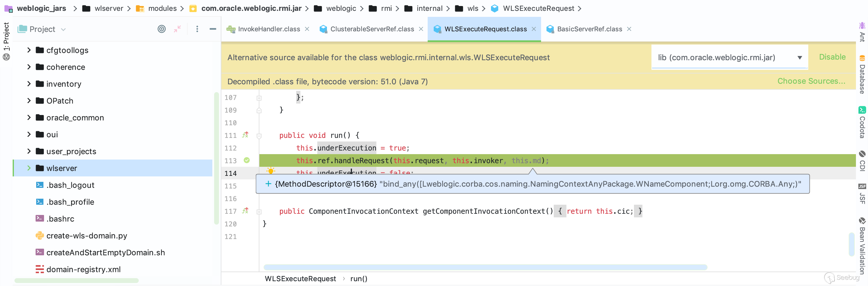The height and width of the screenshot is (286, 868).
Task: Click the locate/select opened file target icon
Action: click(161, 29)
